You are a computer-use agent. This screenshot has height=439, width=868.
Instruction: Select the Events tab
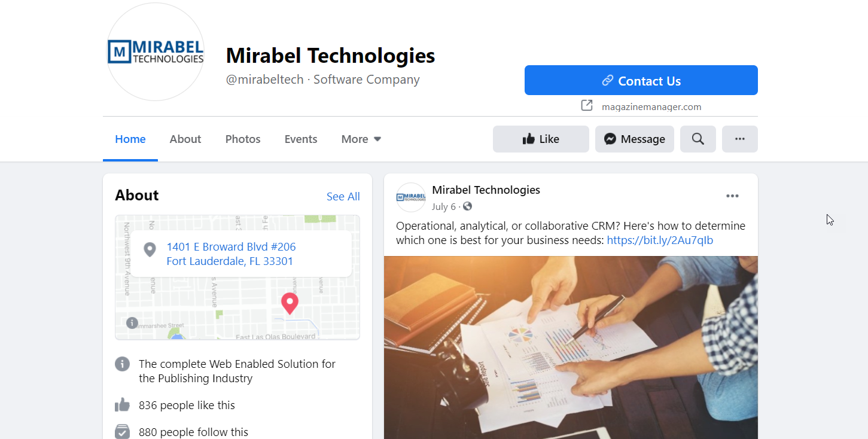[x=301, y=139]
